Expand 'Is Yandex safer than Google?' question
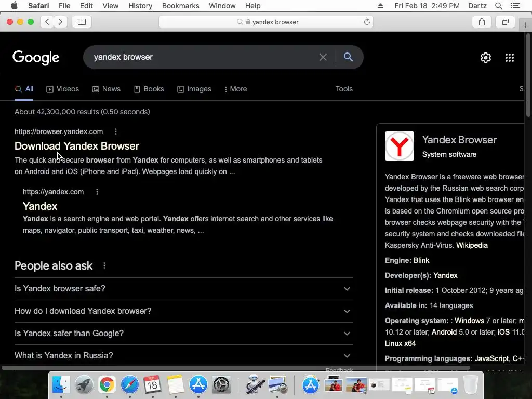532x399 pixels. tap(183, 334)
